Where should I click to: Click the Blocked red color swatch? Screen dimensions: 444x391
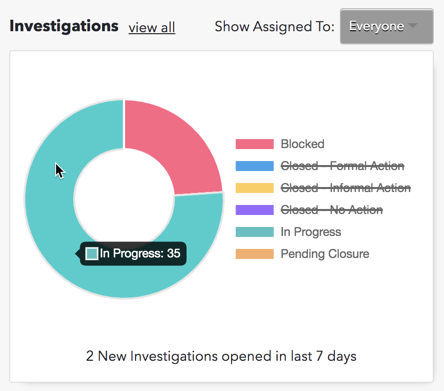pyautogui.click(x=255, y=144)
